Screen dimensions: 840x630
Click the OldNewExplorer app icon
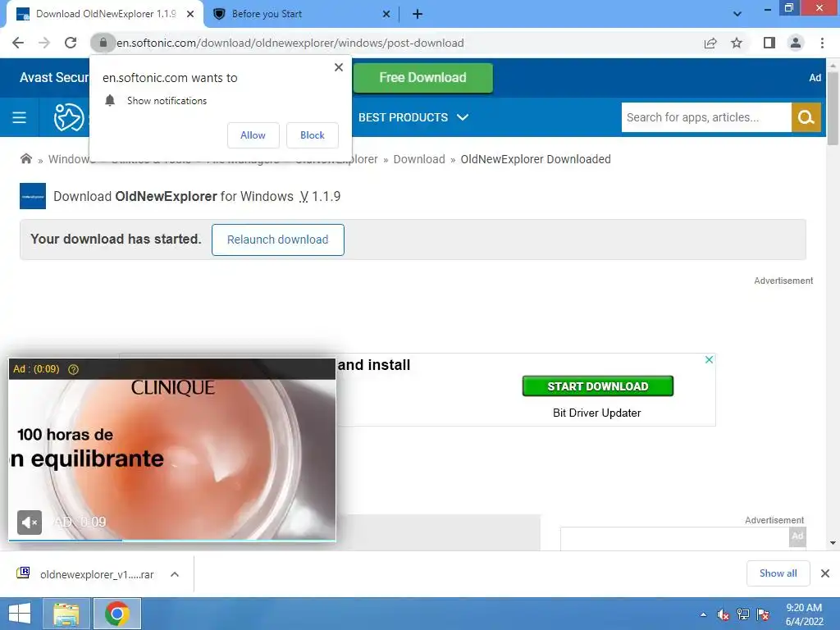pos(33,196)
